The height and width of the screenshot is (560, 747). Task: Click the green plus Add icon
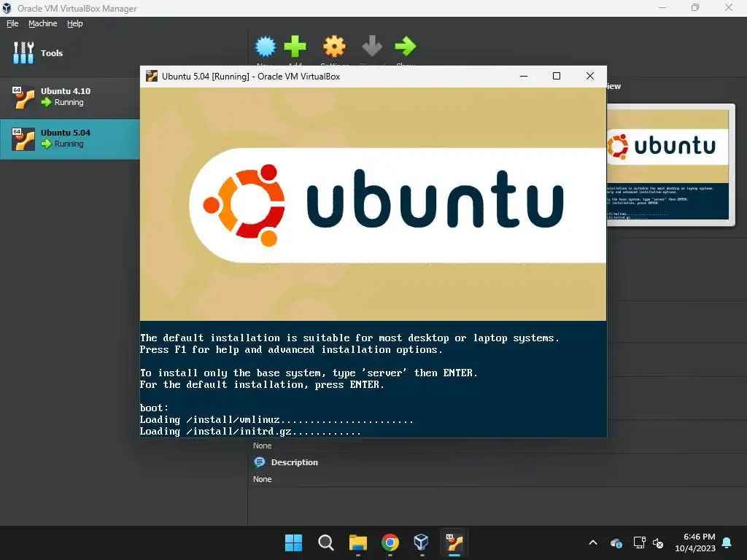point(295,47)
